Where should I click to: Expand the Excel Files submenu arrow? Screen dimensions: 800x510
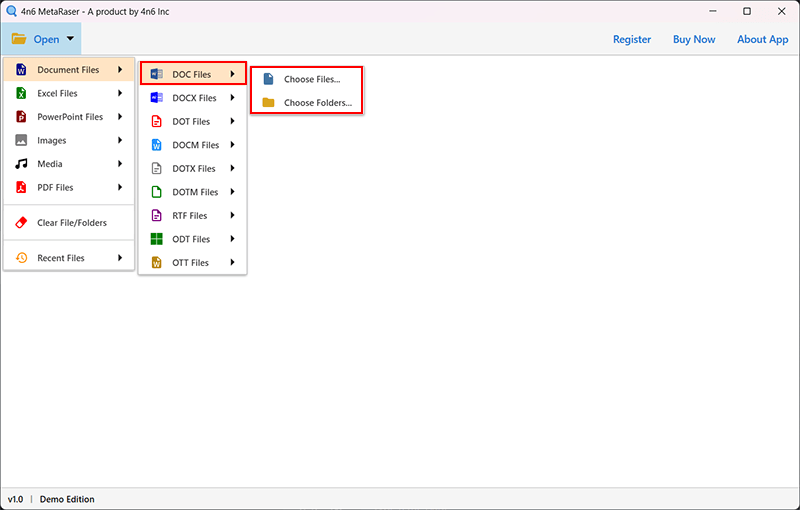[120, 93]
